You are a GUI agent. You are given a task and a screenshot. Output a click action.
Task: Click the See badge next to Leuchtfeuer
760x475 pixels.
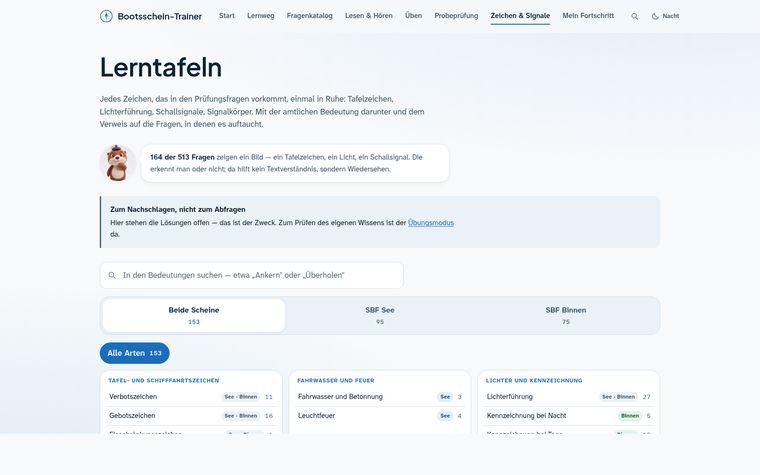pos(445,416)
